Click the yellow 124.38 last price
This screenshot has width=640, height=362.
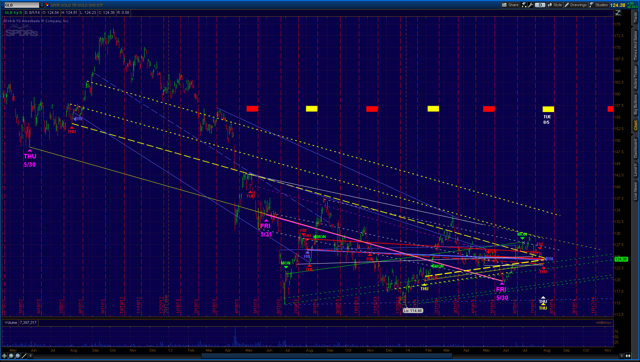[x=618, y=5]
